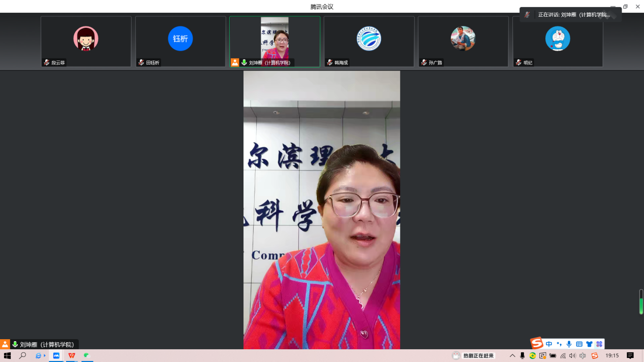The image size is (644, 362).
Task: Click 田钰析's muted microphone icon
Action: click(x=141, y=62)
